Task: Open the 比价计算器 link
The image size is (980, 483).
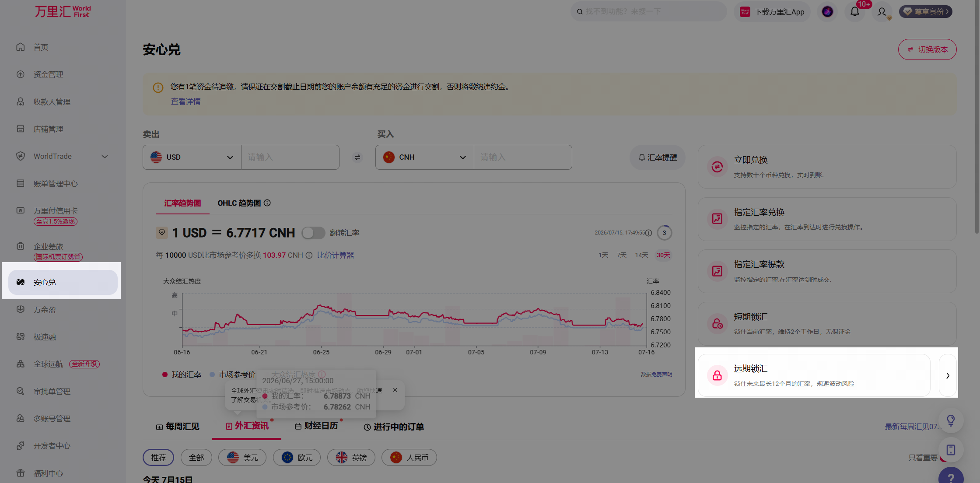Action: pyautogui.click(x=336, y=255)
